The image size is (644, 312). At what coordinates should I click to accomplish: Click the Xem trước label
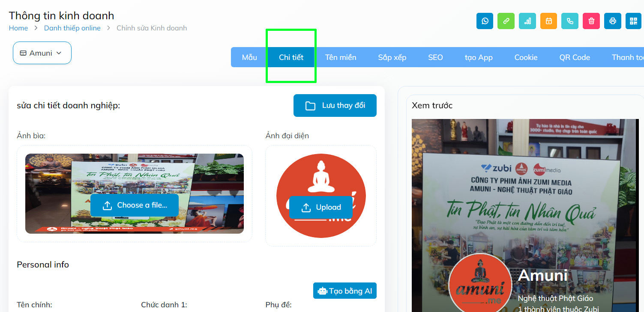point(432,105)
